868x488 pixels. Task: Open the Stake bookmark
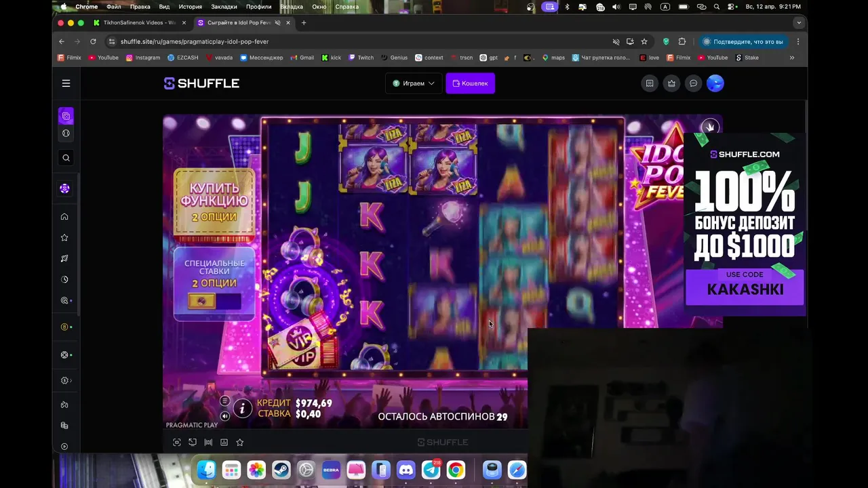click(747, 58)
